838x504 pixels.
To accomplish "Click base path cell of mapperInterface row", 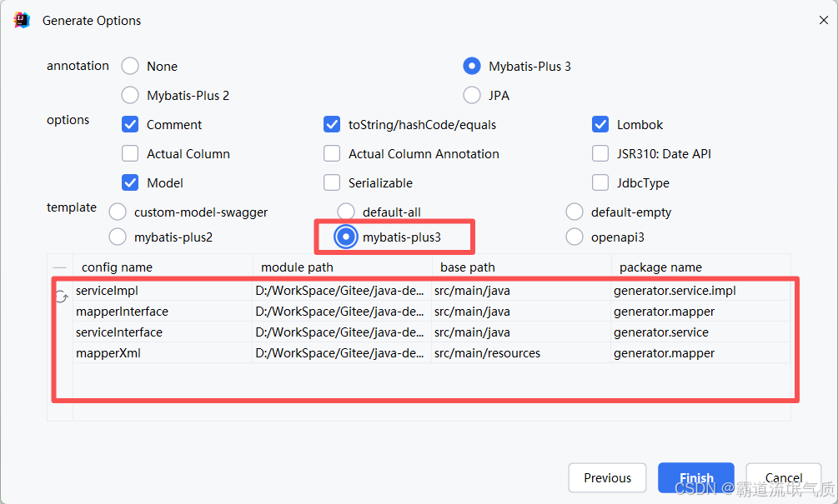I will click(521, 312).
